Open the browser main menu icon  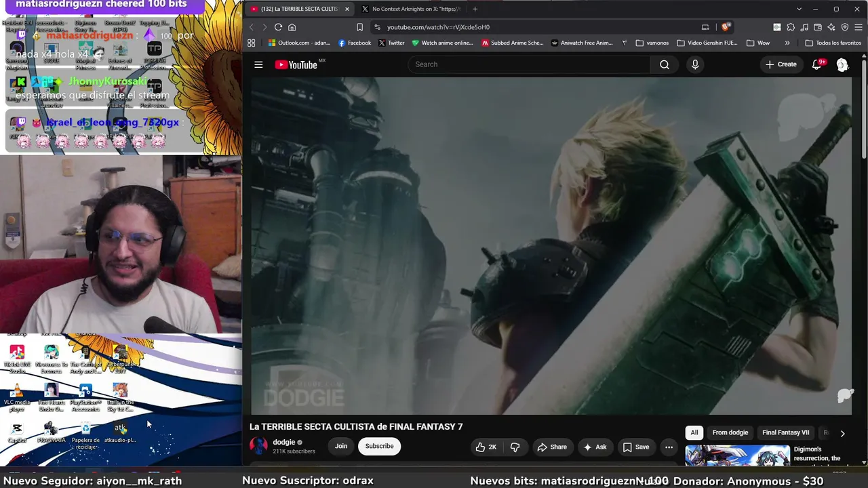tap(859, 27)
